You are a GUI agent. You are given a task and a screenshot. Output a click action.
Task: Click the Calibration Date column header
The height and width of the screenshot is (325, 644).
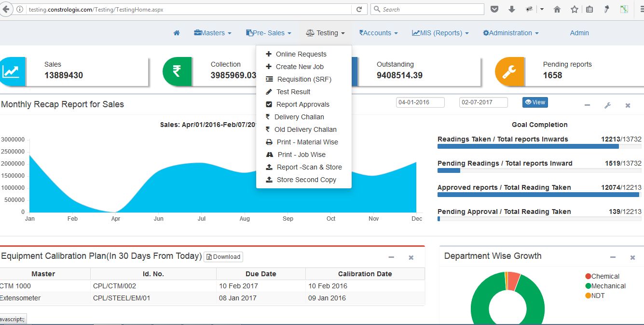point(365,274)
